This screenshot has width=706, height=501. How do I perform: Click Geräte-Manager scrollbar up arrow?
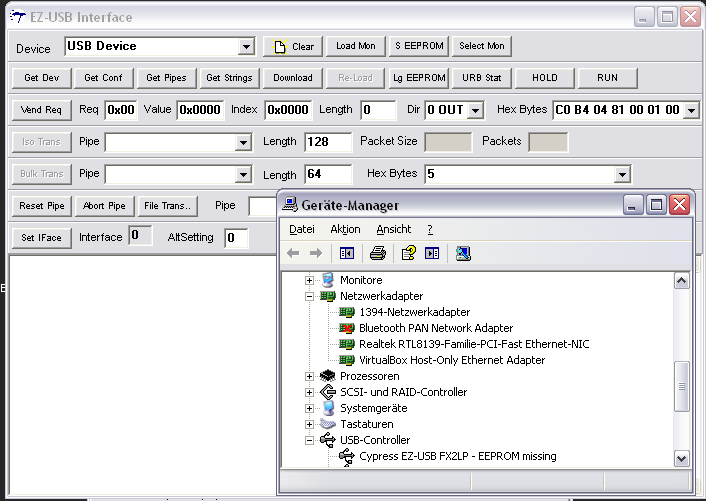(682, 281)
